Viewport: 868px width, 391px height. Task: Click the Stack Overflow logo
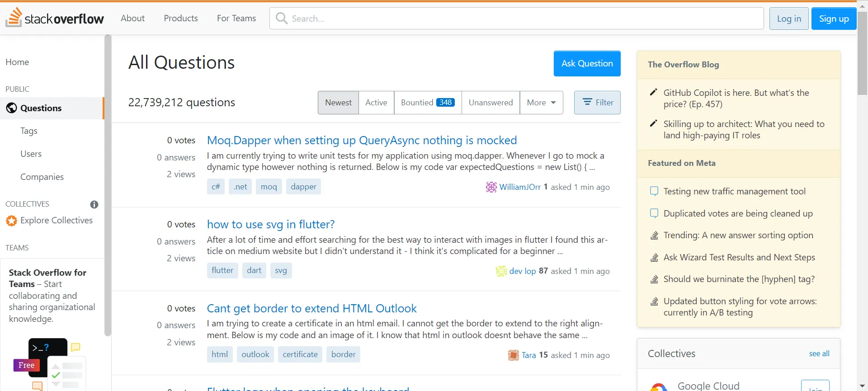coord(55,18)
